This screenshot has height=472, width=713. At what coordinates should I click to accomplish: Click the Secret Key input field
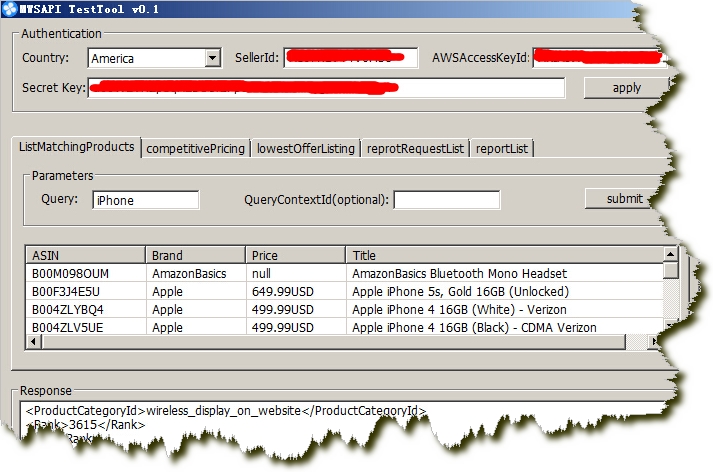tap(326, 88)
